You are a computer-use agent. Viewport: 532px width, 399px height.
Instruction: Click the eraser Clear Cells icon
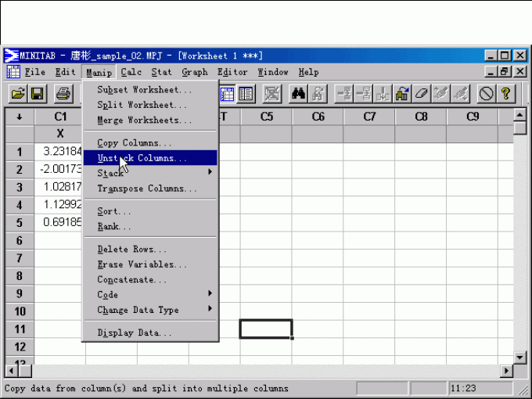(422, 94)
